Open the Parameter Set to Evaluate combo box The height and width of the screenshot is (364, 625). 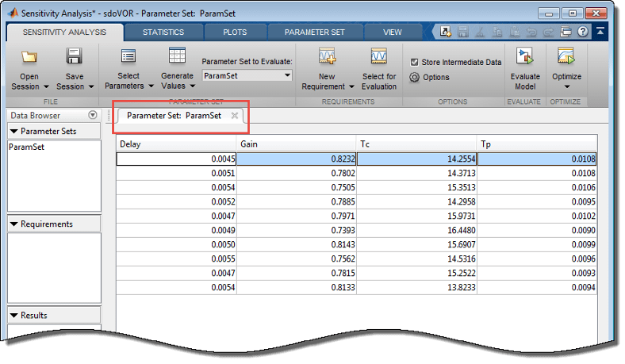247,75
